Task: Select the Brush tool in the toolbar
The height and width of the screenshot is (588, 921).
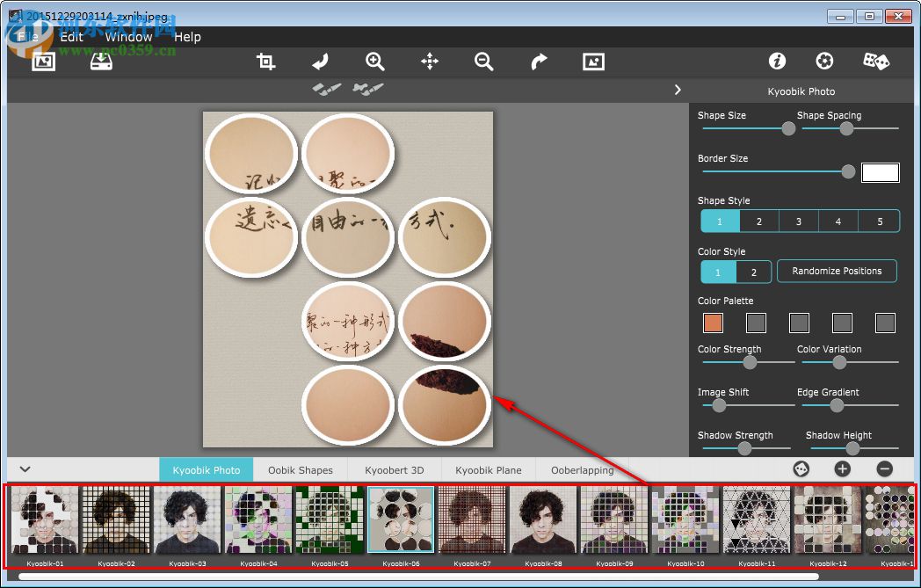Action: (320, 62)
